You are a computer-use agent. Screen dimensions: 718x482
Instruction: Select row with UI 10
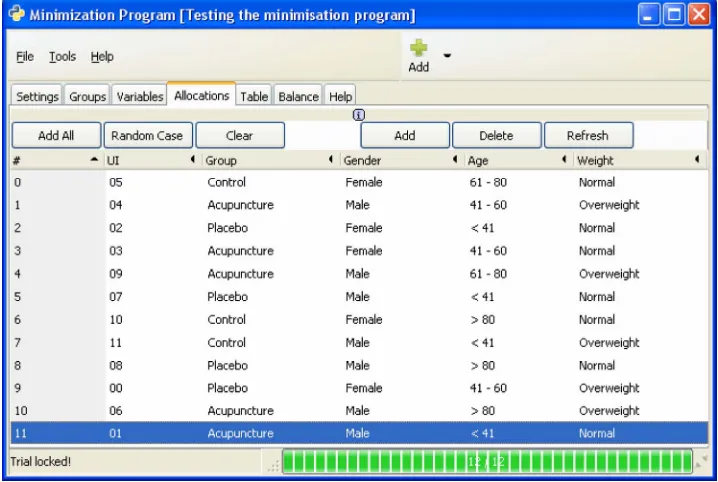point(359,320)
